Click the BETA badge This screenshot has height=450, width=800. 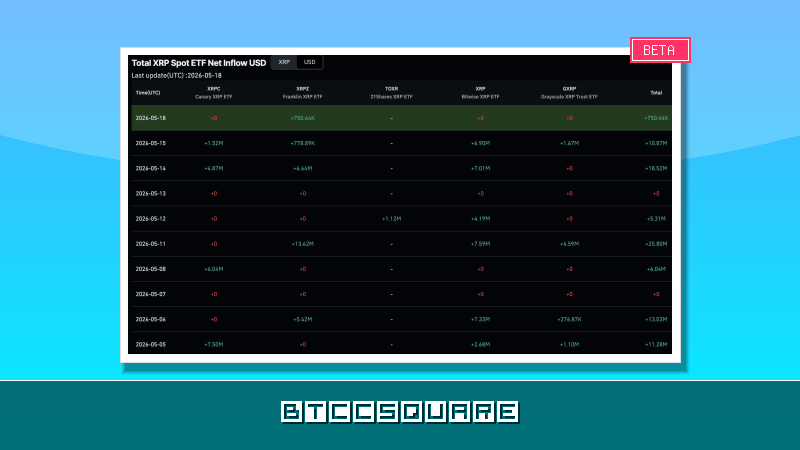[x=660, y=50]
